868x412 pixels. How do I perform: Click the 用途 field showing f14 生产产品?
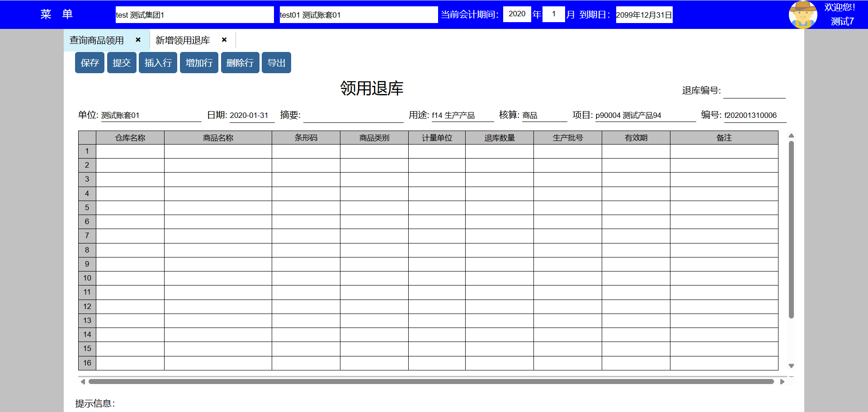pyautogui.click(x=462, y=116)
